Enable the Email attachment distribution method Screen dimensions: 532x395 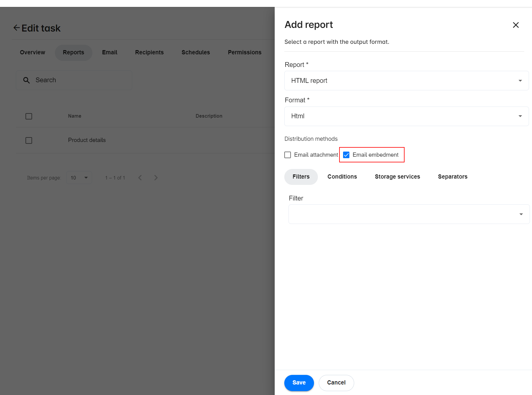(x=288, y=155)
